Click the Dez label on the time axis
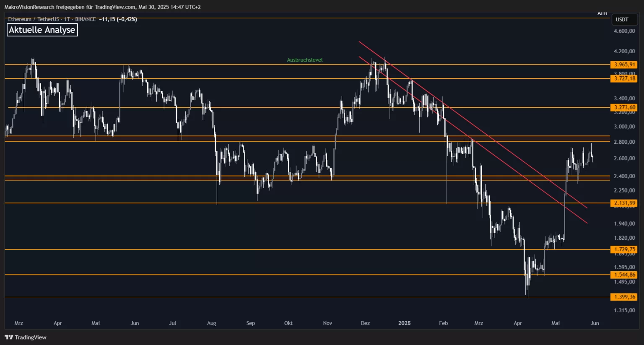644x345 pixels. (x=365, y=323)
